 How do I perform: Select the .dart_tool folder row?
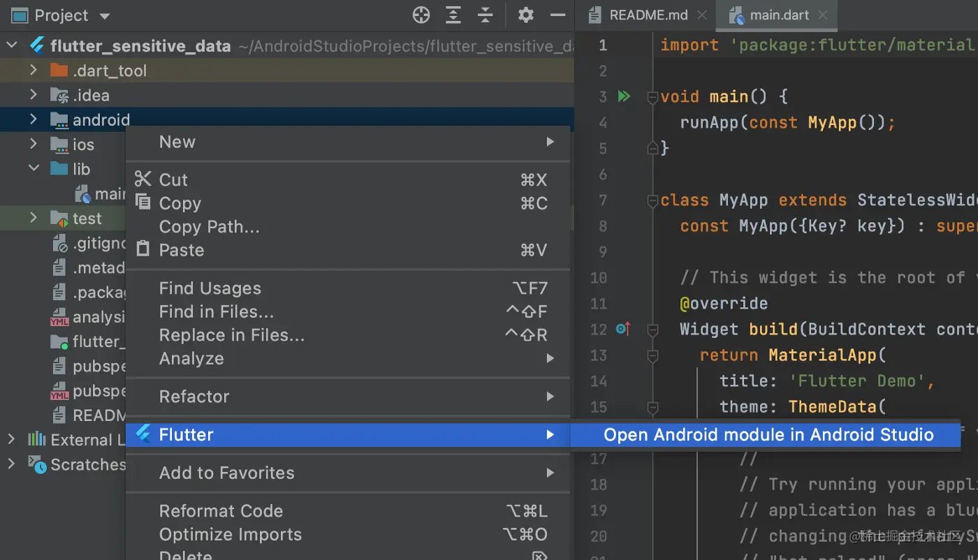287,71
